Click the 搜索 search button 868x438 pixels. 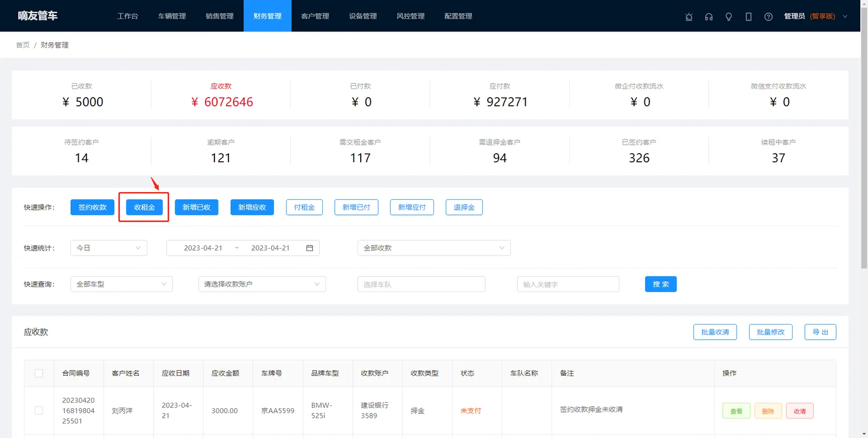tap(661, 284)
